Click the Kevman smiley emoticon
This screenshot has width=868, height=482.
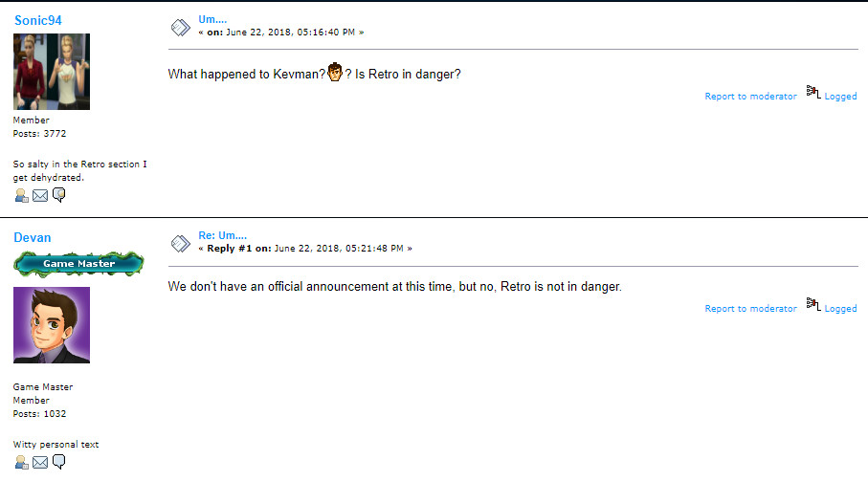(x=335, y=73)
